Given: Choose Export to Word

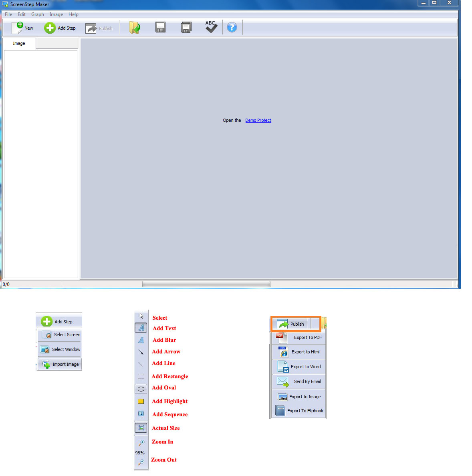Looking at the screenshot, I should click(299, 367).
